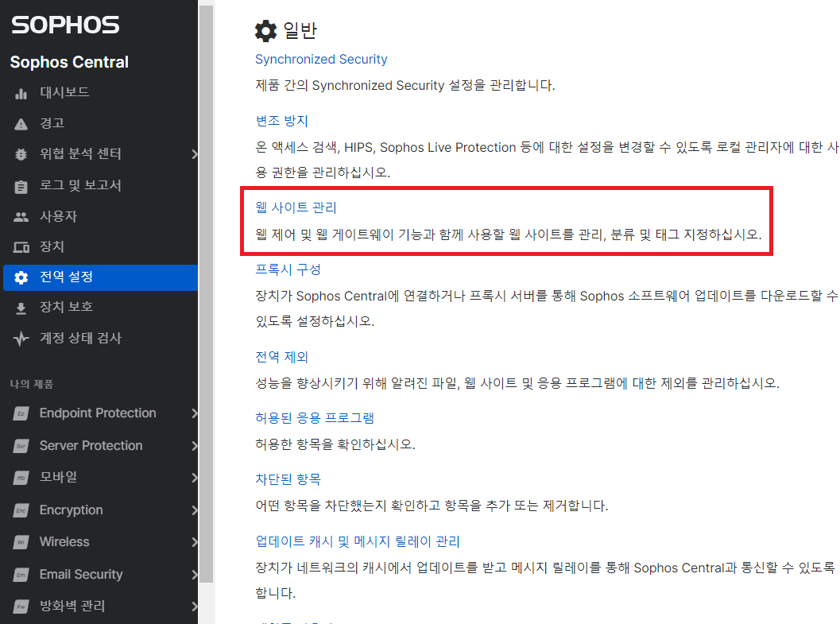Click the 장치 보호 label in sidebar
The width and height of the screenshot is (840, 624).
pos(67,307)
